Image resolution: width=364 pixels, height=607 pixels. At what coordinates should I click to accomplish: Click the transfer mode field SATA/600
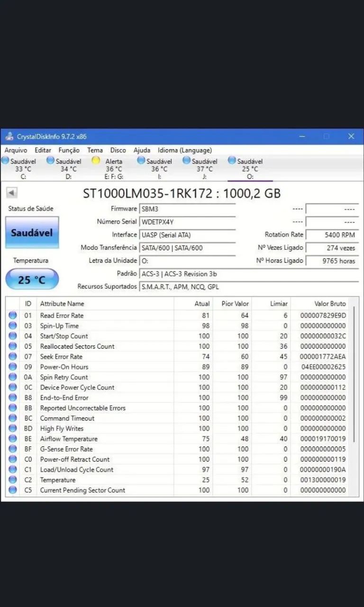(x=187, y=248)
